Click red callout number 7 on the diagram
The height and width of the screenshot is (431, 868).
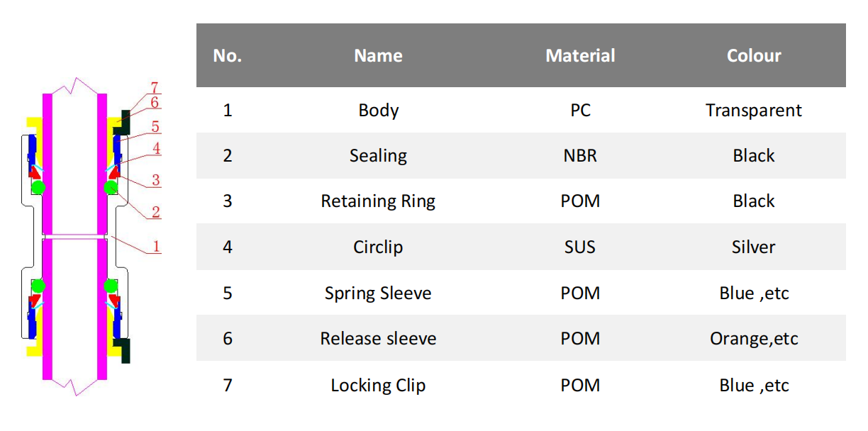pos(155,88)
